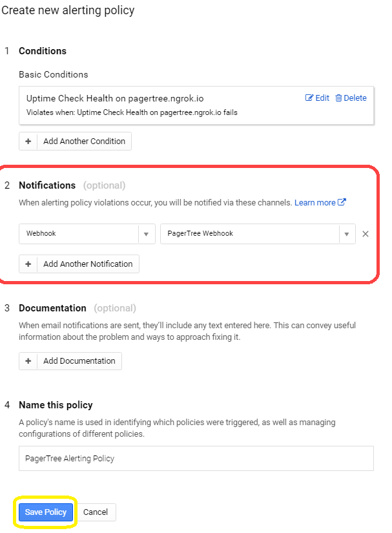
Task: Cancel creating the alerting policy
Action: [x=96, y=512]
